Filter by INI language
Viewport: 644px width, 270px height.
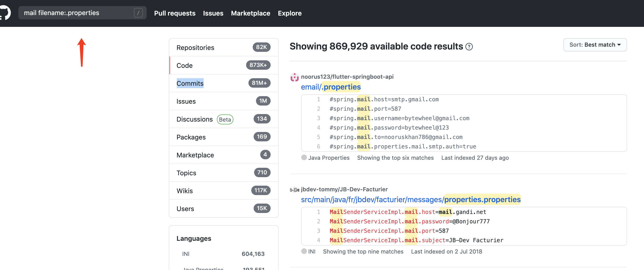(x=224, y=254)
